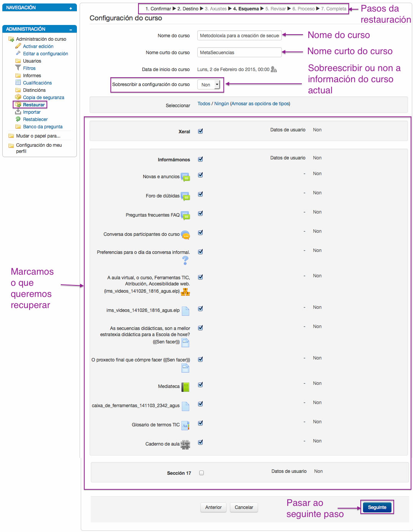Screen dimensions: 413x532
Task: Uncheck Foro de dúbidas checkbox
Action: 200,194
